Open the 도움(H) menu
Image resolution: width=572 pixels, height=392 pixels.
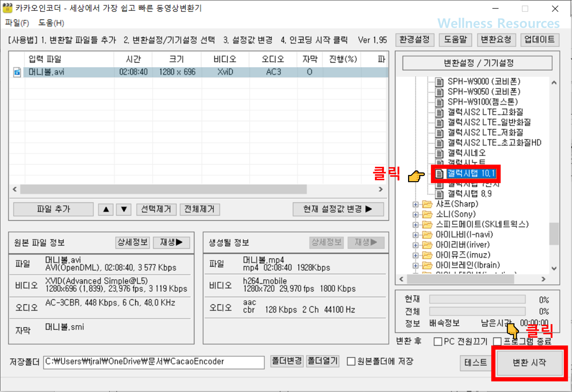(x=51, y=23)
